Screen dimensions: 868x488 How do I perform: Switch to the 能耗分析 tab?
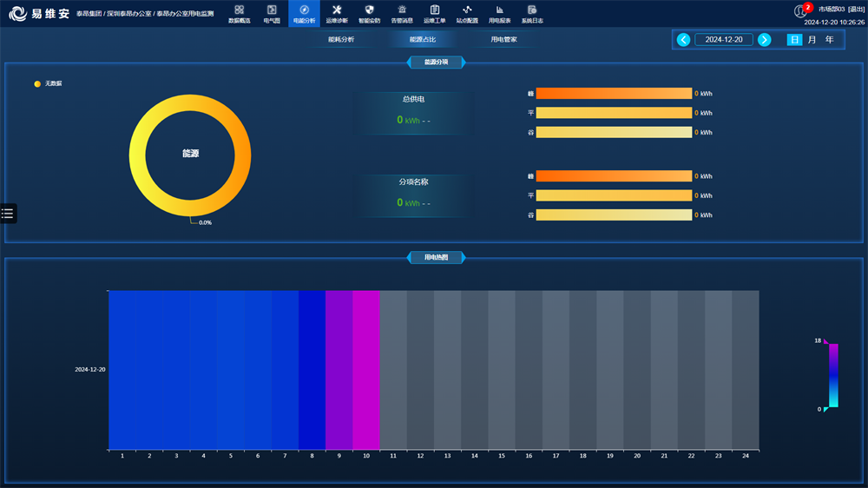point(341,39)
